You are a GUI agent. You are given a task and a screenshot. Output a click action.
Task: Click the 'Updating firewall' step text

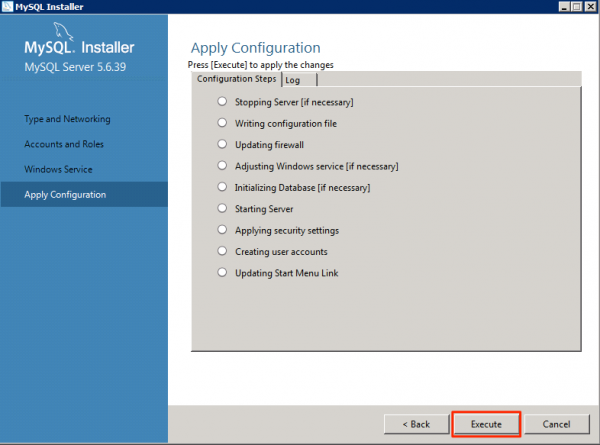point(269,145)
